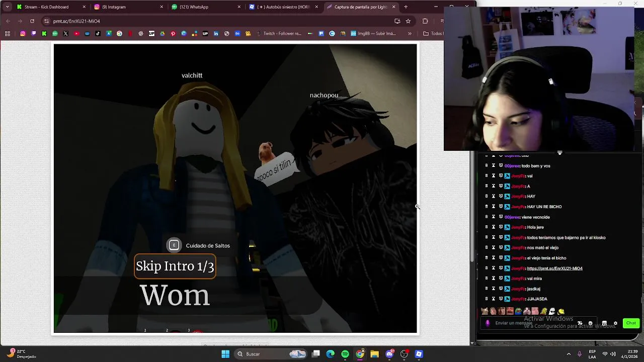This screenshot has width=644, height=362.
Task: Open the Pinterest bookmark icon
Action: click(x=173, y=34)
